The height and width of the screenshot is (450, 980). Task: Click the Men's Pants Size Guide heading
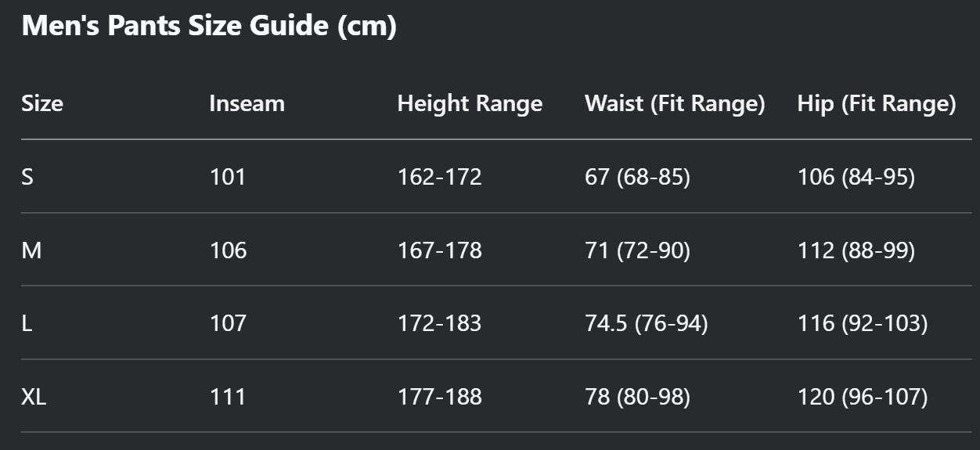(209, 27)
